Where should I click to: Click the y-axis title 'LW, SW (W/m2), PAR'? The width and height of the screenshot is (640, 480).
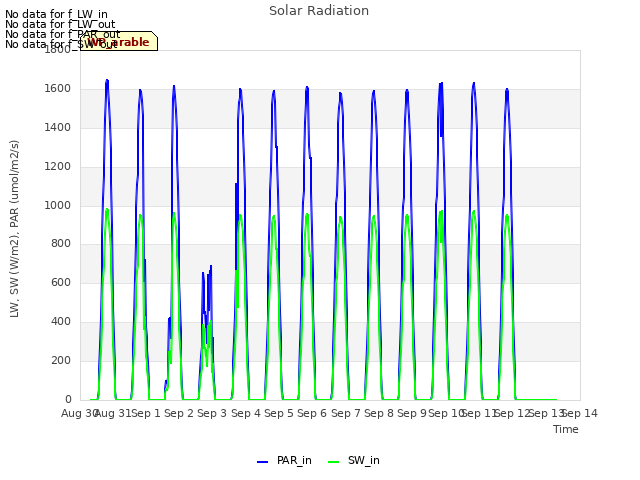click(14, 229)
